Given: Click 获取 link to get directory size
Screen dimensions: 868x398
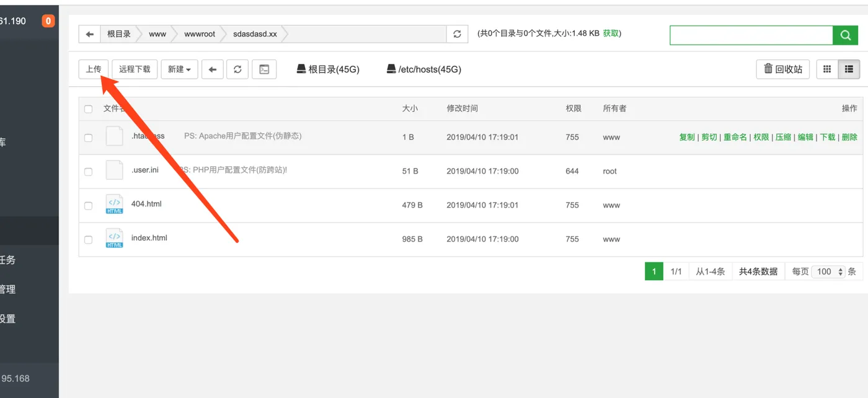Looking at the screenshot, I should (x=611, y=33).
